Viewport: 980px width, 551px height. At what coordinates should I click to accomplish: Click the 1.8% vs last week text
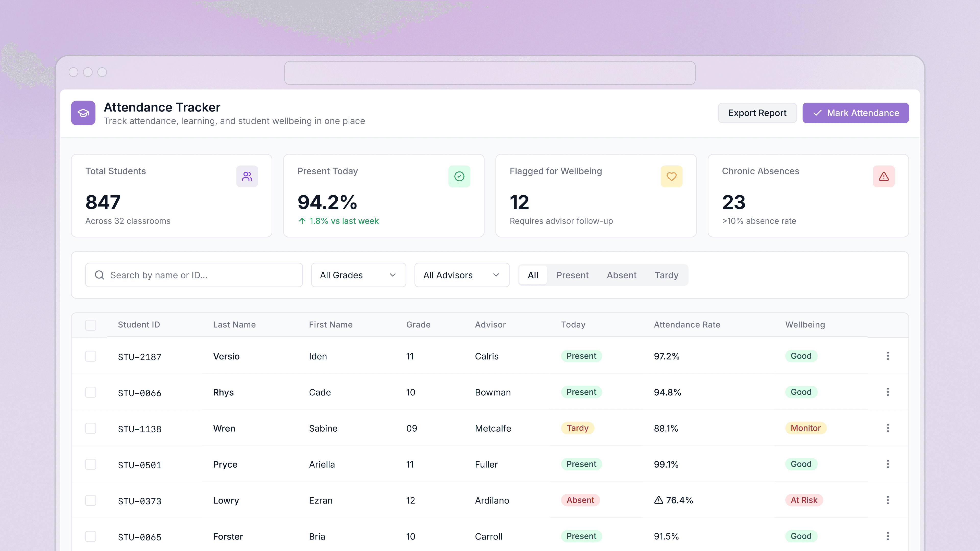(x=344, y=221)
